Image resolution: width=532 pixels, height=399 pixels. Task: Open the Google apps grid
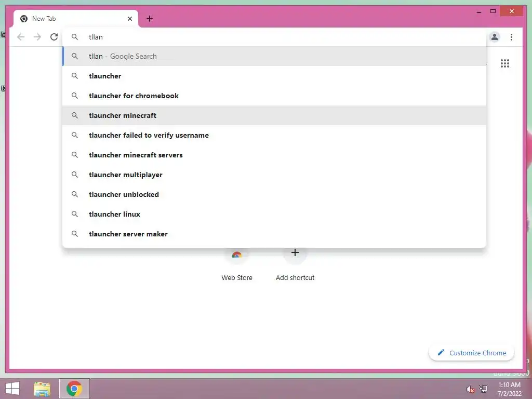click(x=505, y=63)
